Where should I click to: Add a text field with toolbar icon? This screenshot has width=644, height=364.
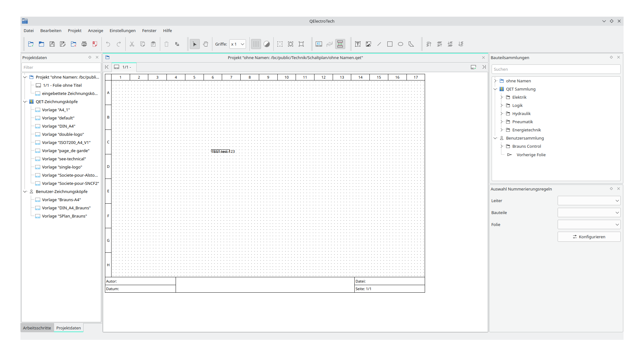pos(357,44)
